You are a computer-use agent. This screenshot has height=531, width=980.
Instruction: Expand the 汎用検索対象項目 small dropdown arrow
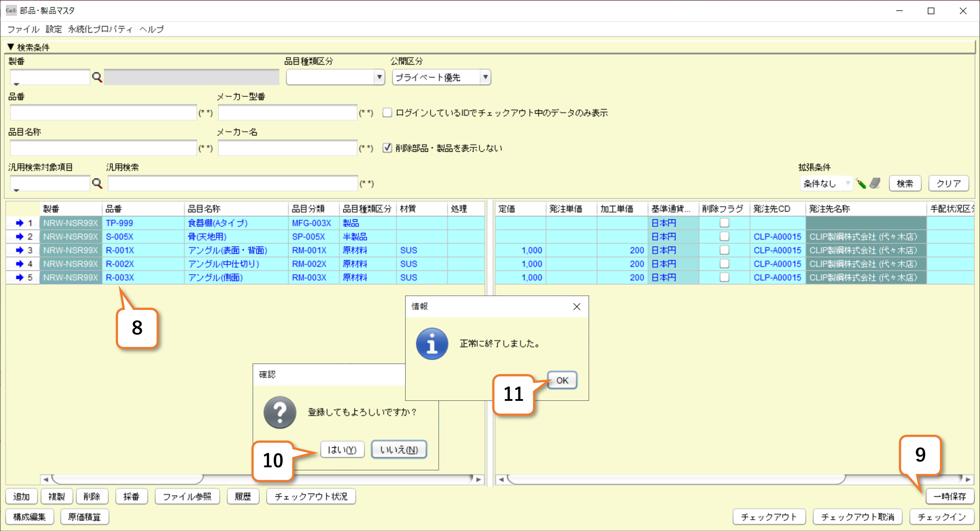click(16, 190)
